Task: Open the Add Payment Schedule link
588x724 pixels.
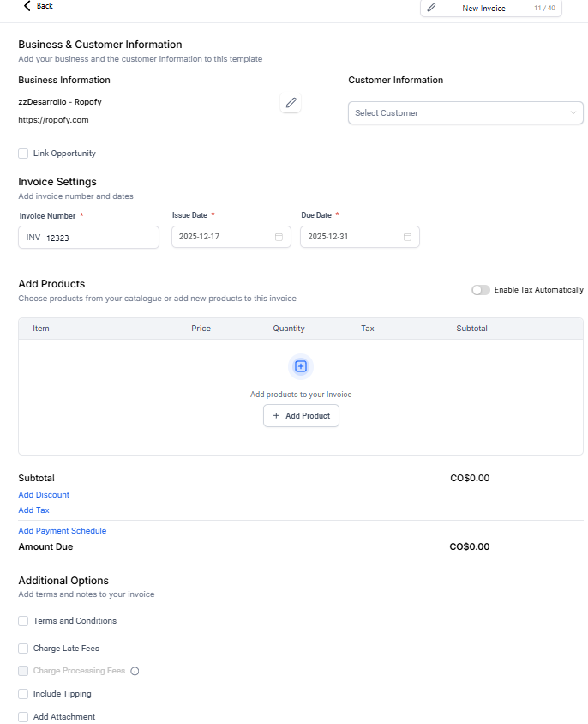Action: click(63, 531)
